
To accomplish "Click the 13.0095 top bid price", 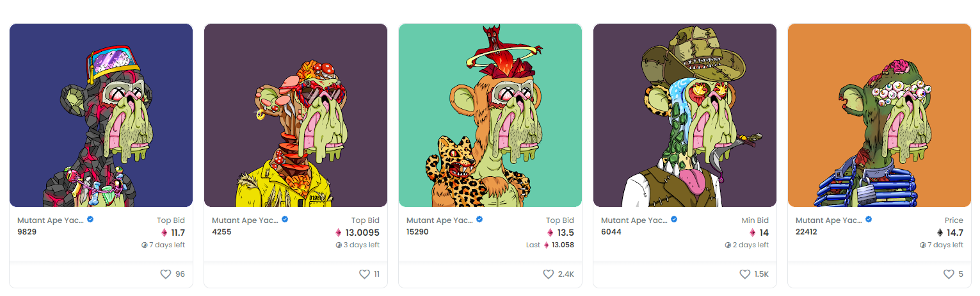I will pyautogui.click(x=362, y=233).
